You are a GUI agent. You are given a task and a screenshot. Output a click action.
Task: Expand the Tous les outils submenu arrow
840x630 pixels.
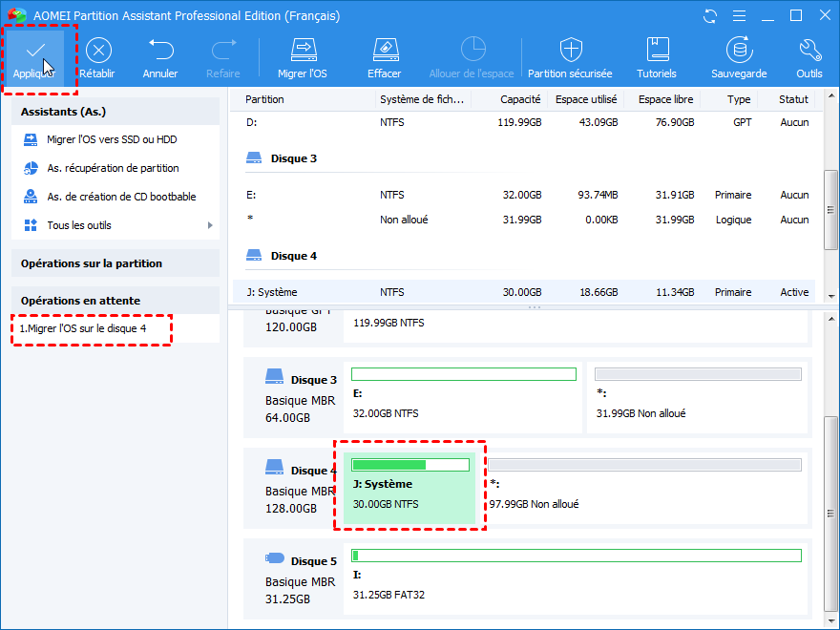click(210, 225)
